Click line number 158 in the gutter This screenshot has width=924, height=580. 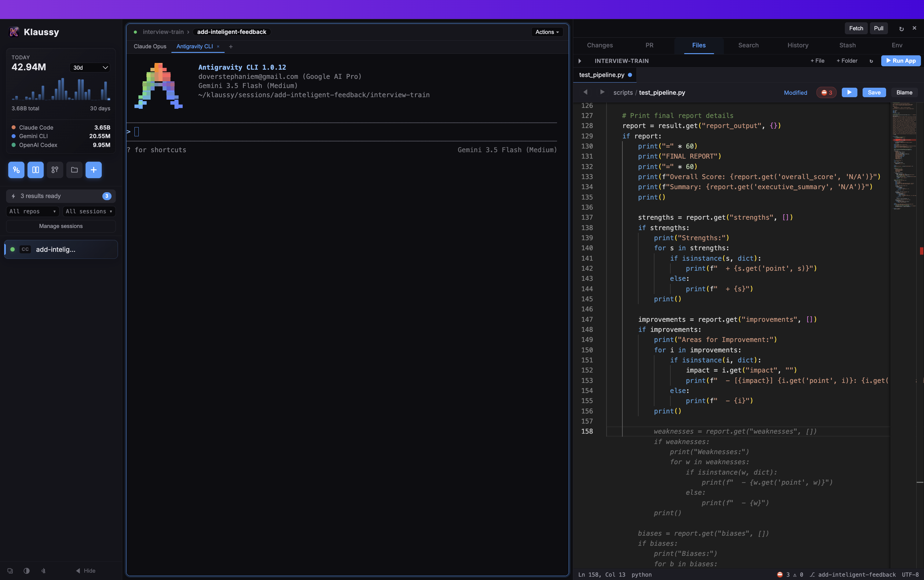[x=587, y=431]
